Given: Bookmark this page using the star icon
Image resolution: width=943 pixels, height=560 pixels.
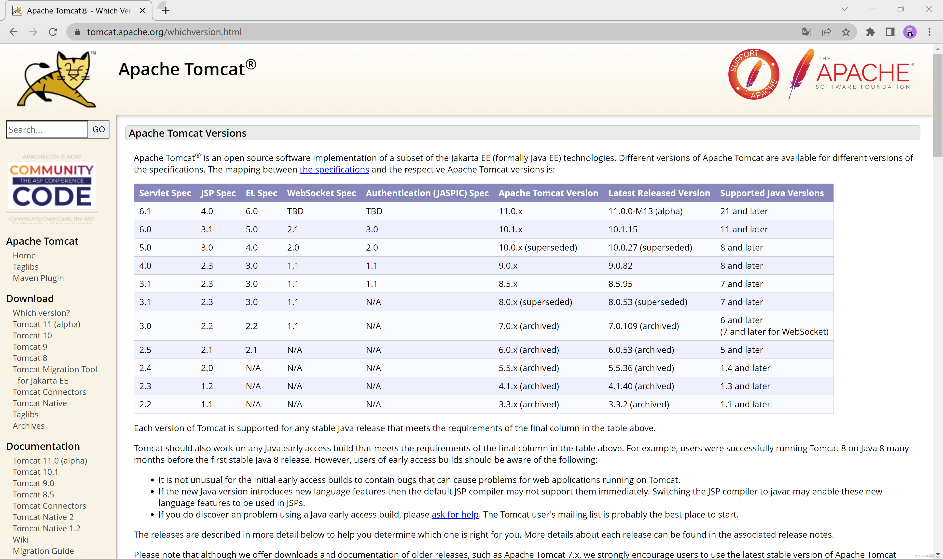Looking at the screenshot, I should [x=846, y=32].
